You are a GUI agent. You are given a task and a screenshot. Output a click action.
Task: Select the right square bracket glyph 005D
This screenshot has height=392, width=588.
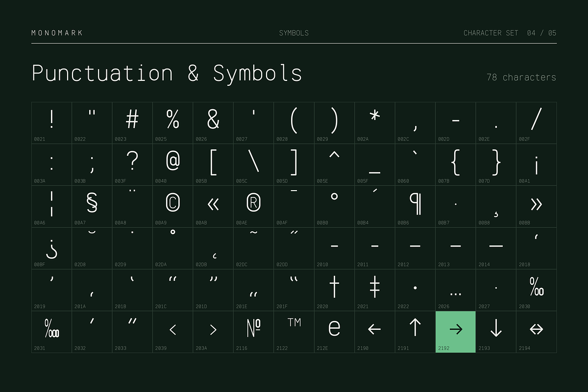[294, 165]
